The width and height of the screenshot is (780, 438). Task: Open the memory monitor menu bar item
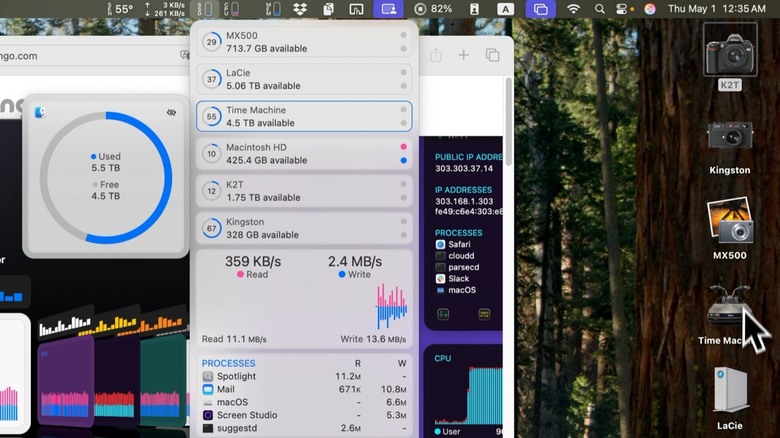coord(273,9)
